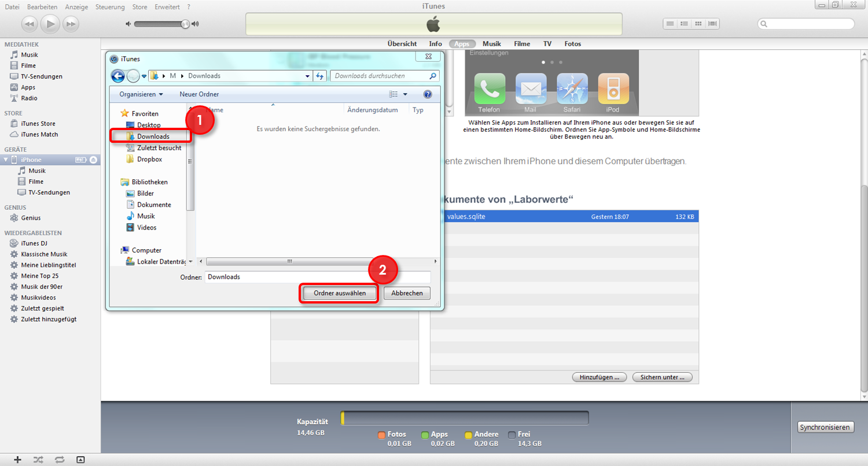This screenshot has width=868, height=466.
Task: Open the iTunes DJ playlist
Action: click(x=34, y=243)
